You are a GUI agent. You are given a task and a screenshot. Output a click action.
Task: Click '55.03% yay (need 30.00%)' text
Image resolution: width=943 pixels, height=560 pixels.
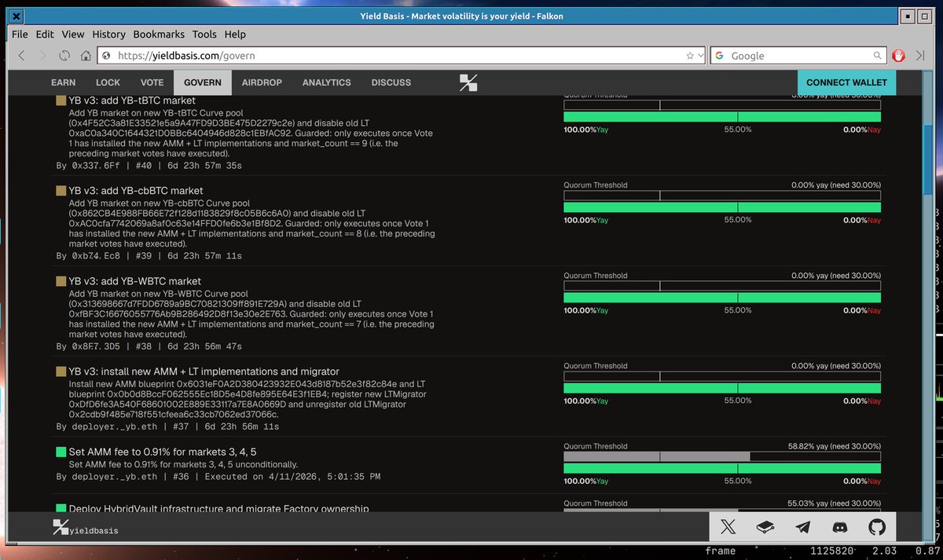tap(835, 503)
